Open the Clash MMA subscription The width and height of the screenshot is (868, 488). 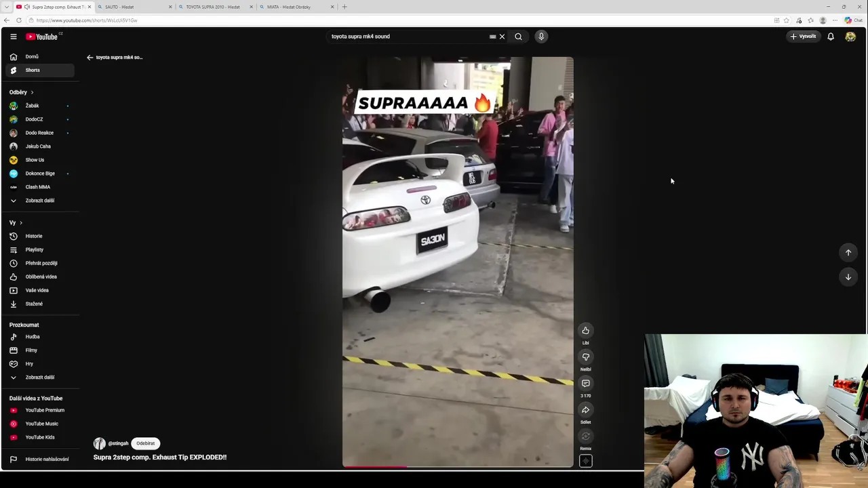pos(40,187)
